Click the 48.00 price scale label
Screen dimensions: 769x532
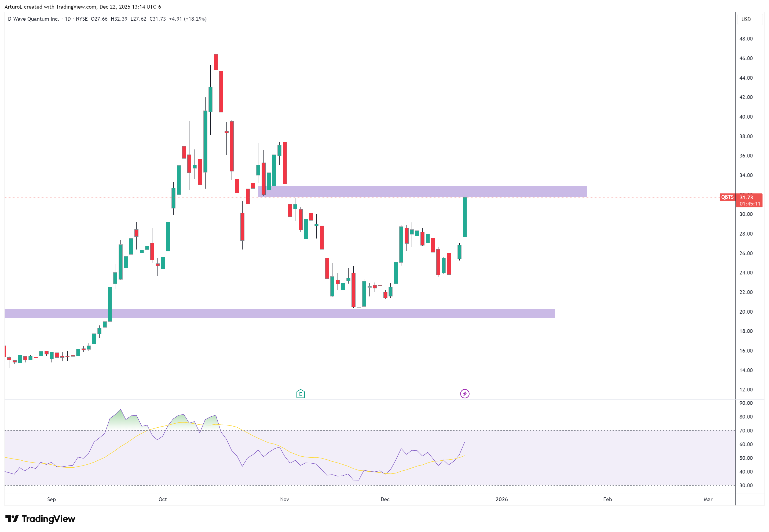pos(746,39)
